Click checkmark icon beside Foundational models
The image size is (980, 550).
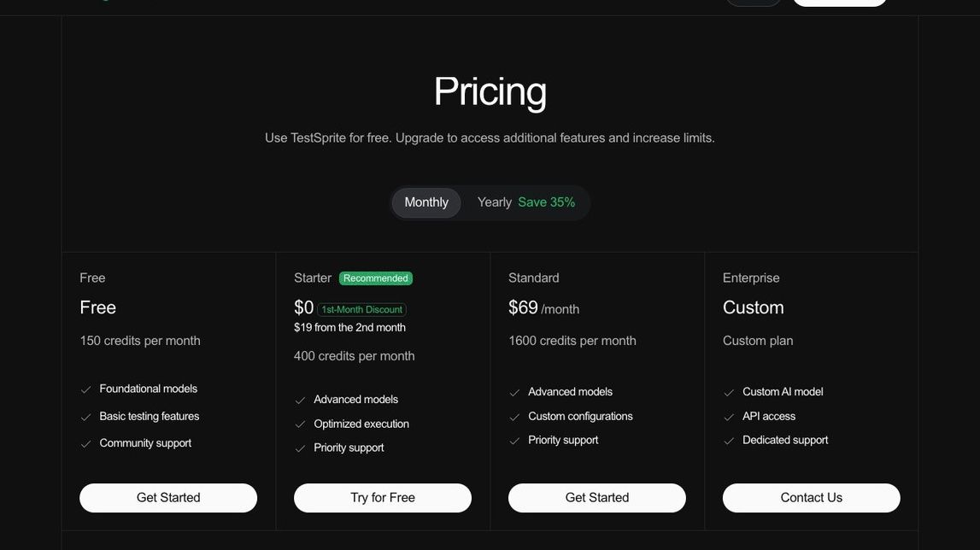click(85, 389)
